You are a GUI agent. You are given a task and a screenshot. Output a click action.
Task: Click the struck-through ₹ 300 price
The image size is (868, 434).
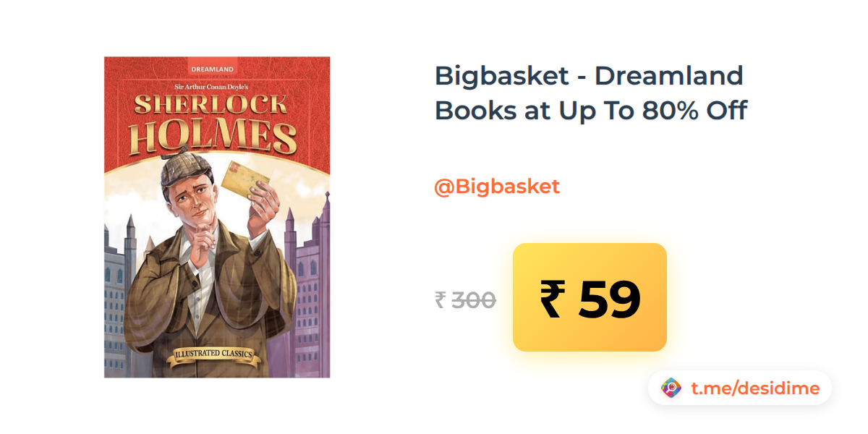(x=465, y=299)
